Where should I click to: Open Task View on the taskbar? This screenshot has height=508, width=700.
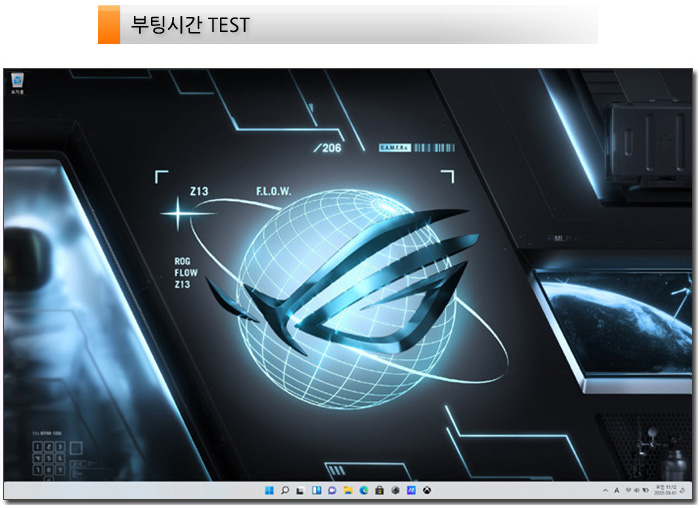coord(300,491)
